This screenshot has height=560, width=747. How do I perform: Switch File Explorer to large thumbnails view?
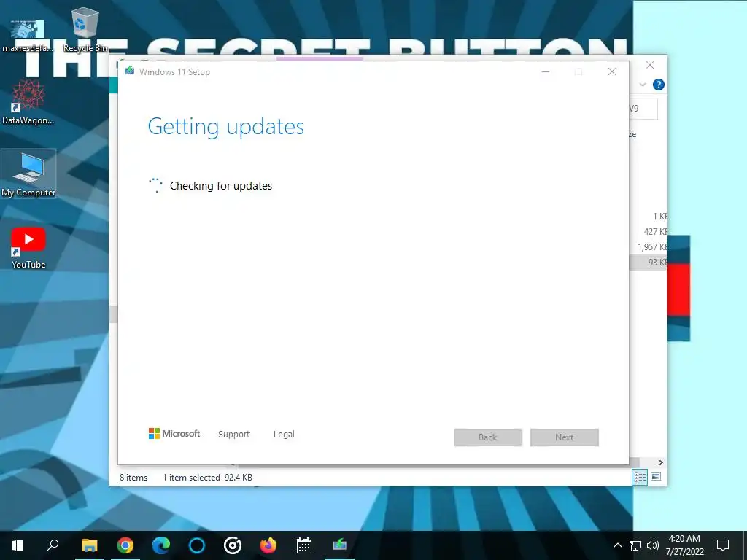[x=656, y=477]
